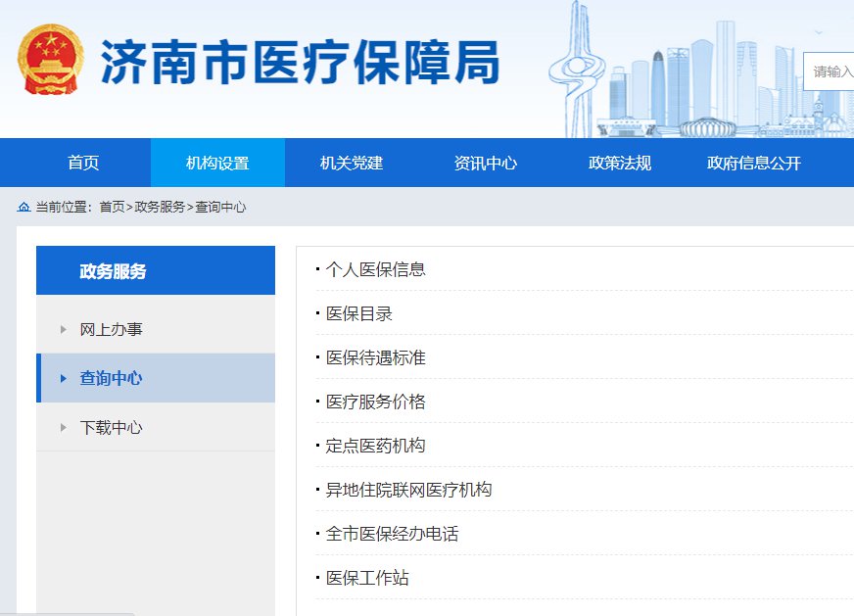The image size is (854, 616).
Task: Open the 定点医药机构 link
Action: coord(375,446)
